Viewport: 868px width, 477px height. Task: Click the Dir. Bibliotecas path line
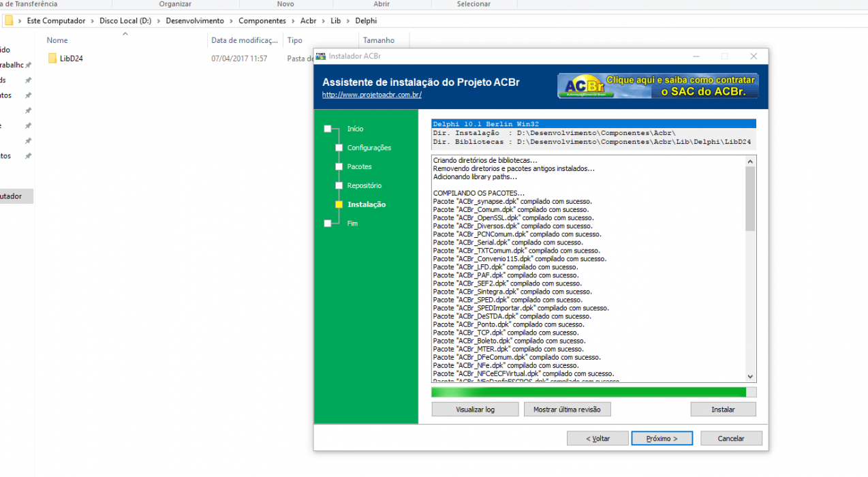pyautogui.click(x=593, y=142)
